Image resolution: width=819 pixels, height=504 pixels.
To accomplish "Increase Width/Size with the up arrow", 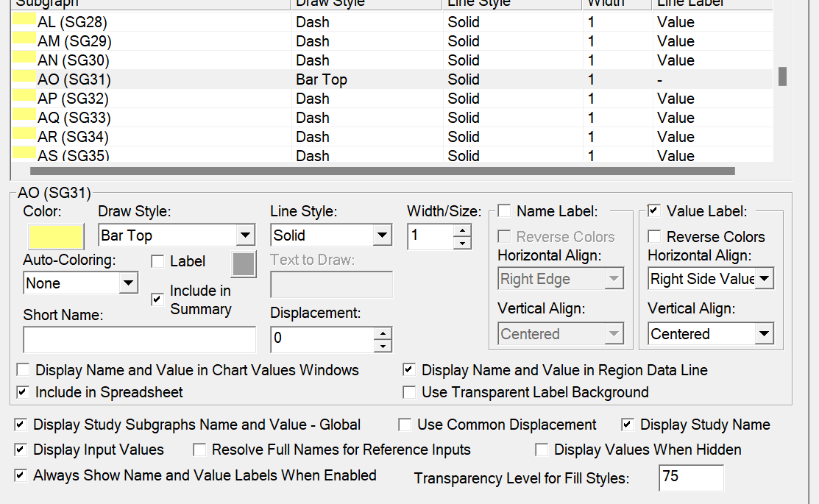I will pyautogui.click(x=462, y=230).
